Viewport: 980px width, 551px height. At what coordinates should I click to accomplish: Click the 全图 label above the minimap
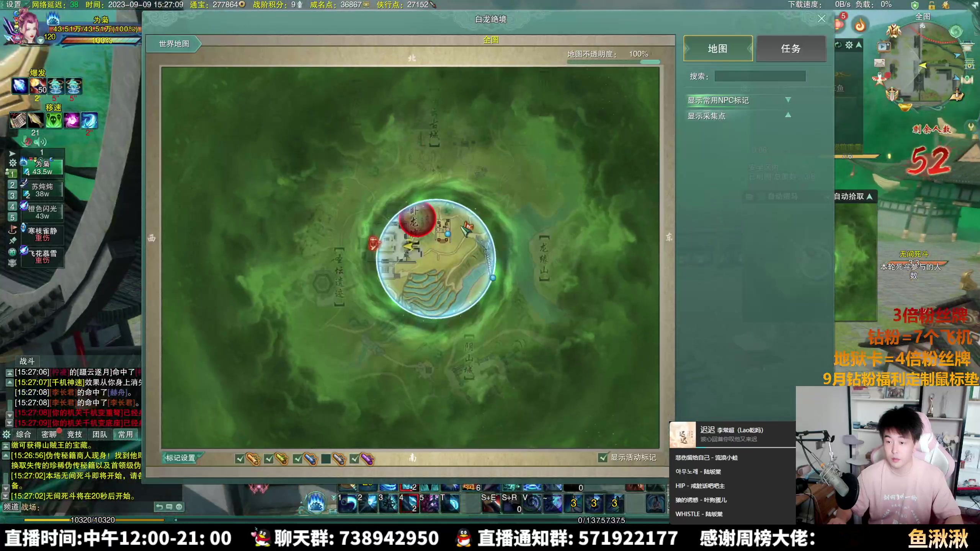tap(923, 17)
